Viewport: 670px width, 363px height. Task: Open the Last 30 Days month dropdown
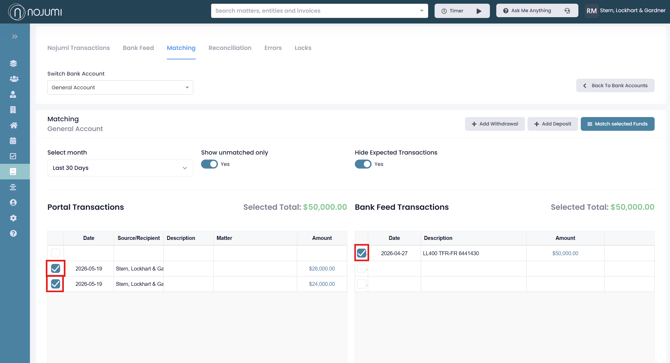pos(120,168)
